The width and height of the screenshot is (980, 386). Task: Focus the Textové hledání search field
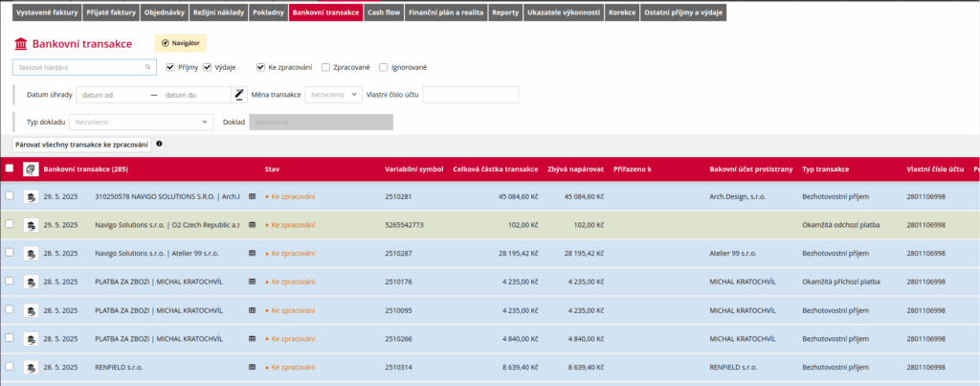click(x=84, y=67)
